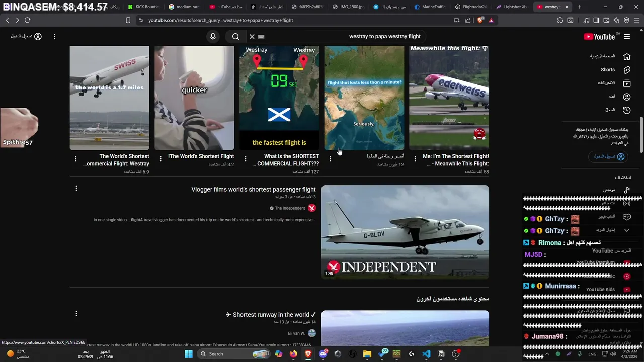Click sidebar sign-in button تسجيل الدخول
This screenshot has width=644, height=362.
[609, 156]
